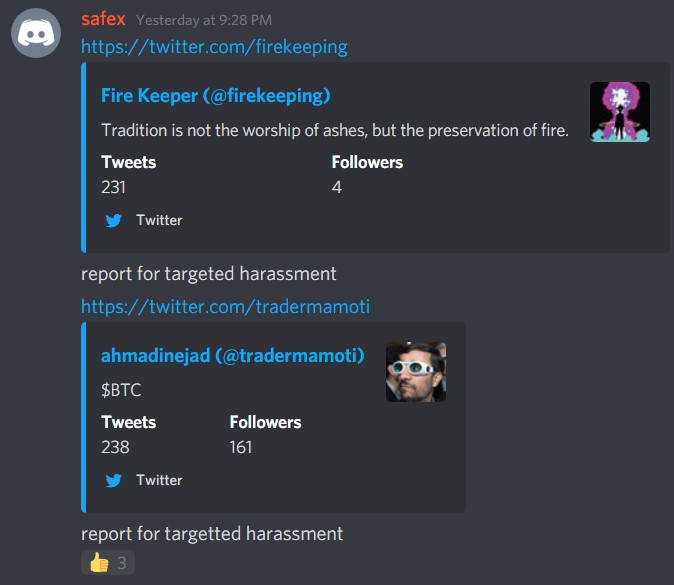Open the ahmadinejad (@tradermamoti) embed title
The width and height of the screenshot is (674, 585).
coord(233,355)
